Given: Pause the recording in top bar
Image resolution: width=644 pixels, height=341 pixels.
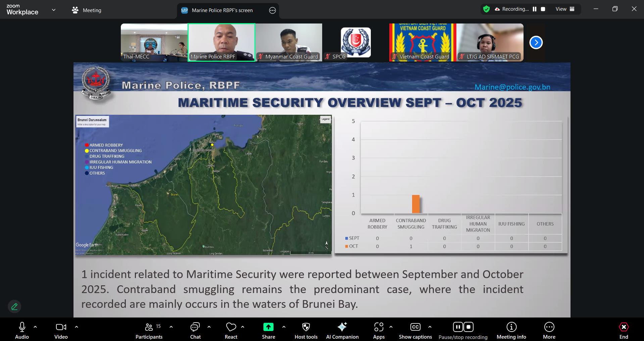Looking at the screenshot, I should point(535,9).
